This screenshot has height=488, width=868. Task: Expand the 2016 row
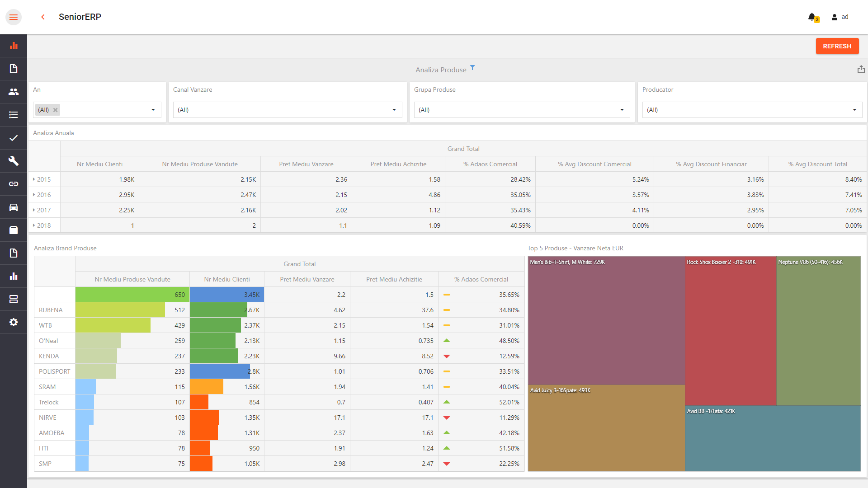point(34,195)
